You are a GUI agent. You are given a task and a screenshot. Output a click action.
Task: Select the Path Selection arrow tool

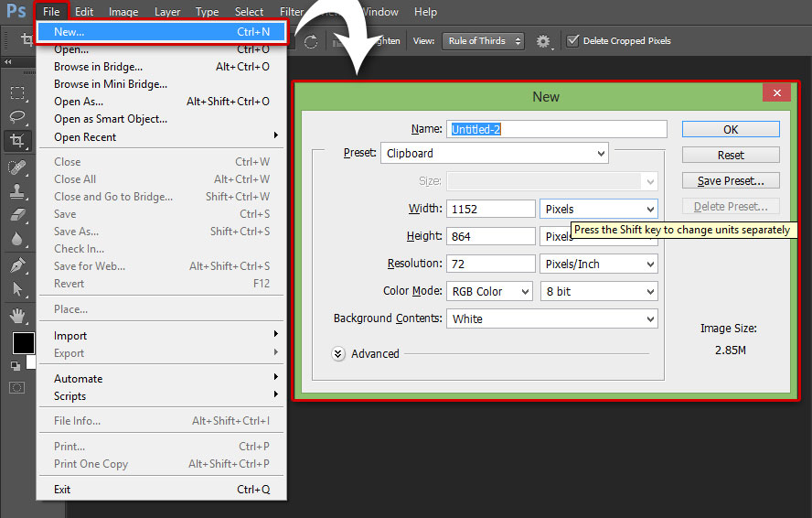(x=17, y=289)
